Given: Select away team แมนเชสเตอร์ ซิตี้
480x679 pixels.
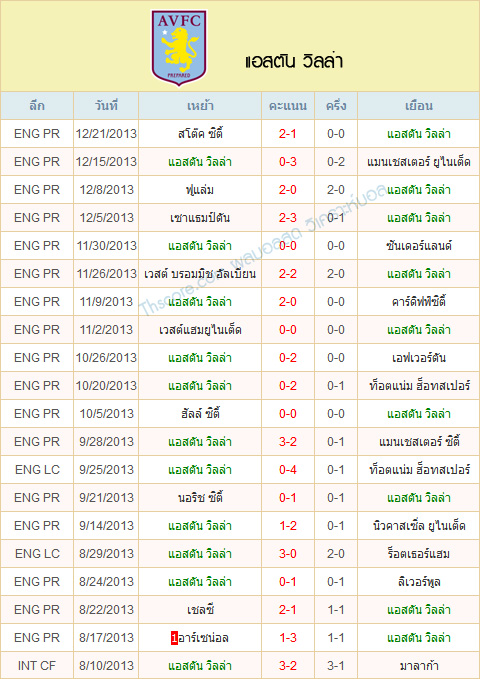Looking at the screenshot, I should tap(418, 442).
